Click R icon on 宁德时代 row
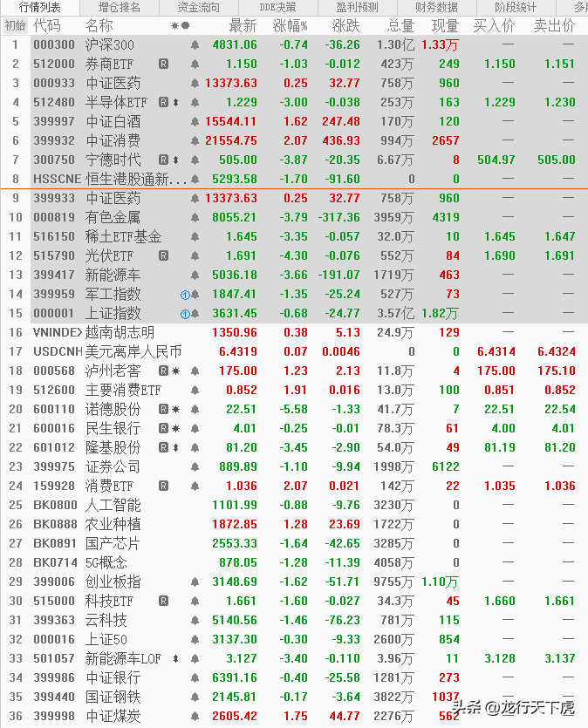Screen dimensions: 588x728 163,160
